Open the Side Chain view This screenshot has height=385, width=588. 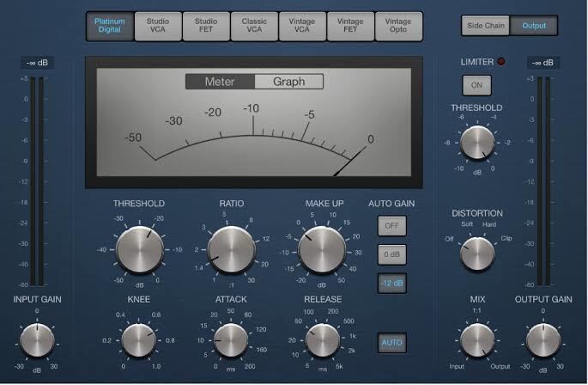(x=486, y=26)
